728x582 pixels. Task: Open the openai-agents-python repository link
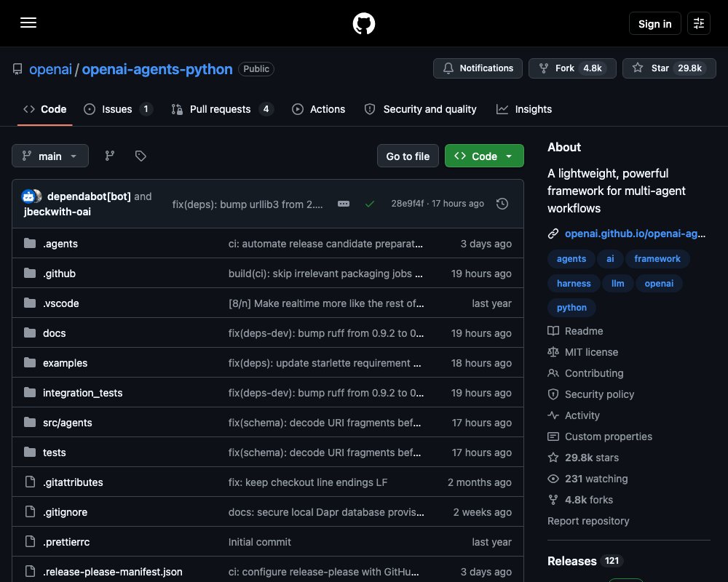coord(157,69)
